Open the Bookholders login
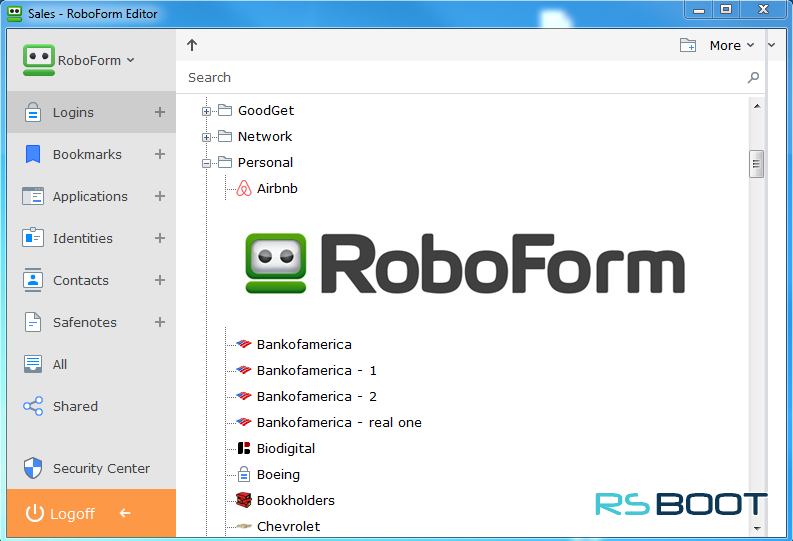 pos(296,501)
